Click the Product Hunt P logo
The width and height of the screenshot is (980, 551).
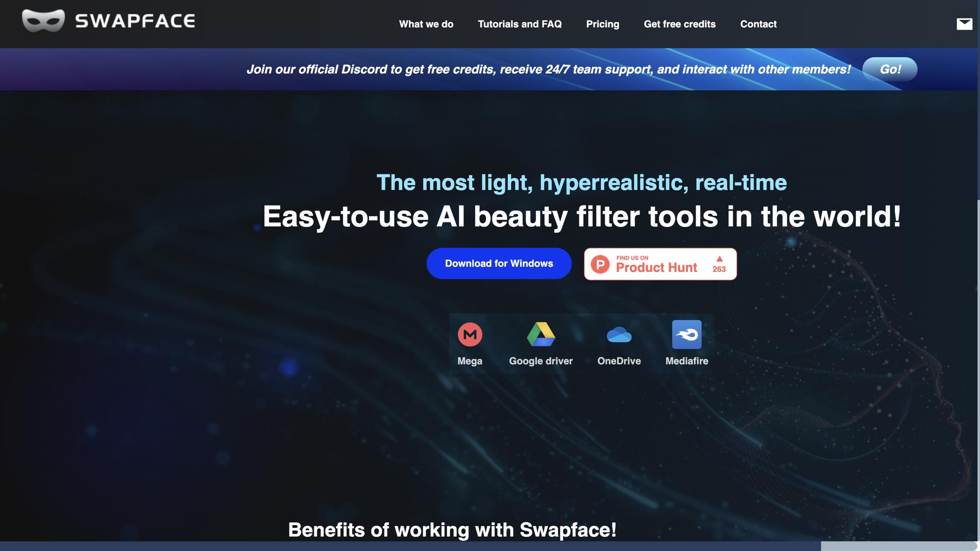[x=600, y=264]
